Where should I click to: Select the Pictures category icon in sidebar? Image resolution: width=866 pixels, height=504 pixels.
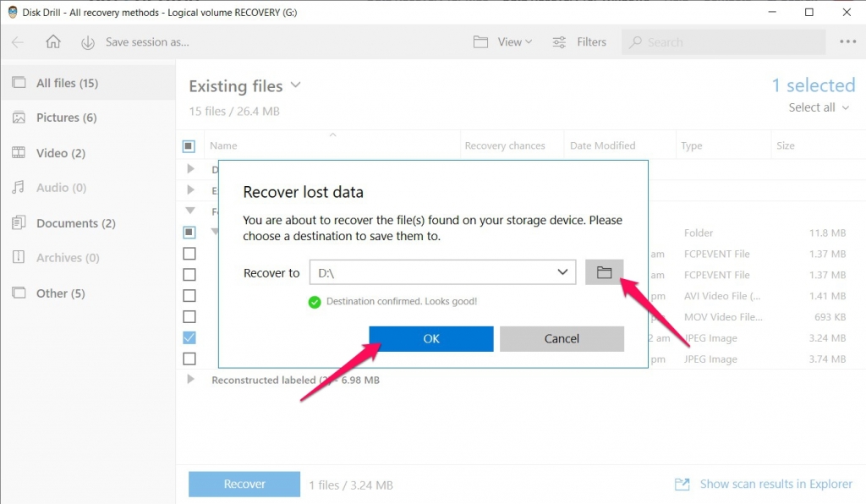(19, 118)
